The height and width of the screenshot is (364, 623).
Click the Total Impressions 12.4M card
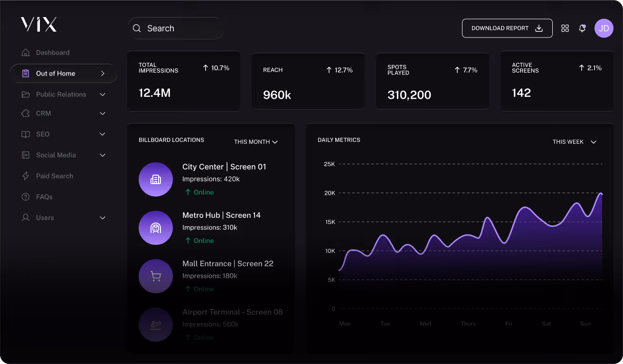(184, 81)
